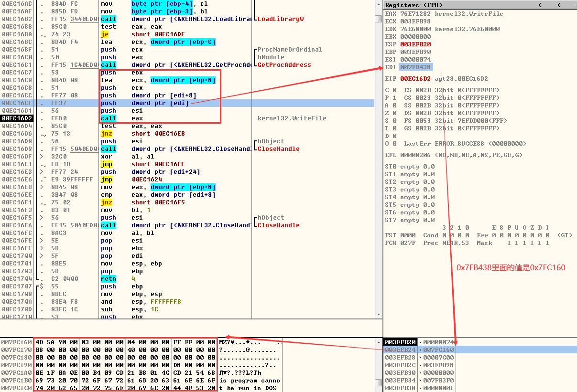The width and height of the screenshot is (577, 392).
Task: Toggle the D flag bit value
Action: [394, 136]
